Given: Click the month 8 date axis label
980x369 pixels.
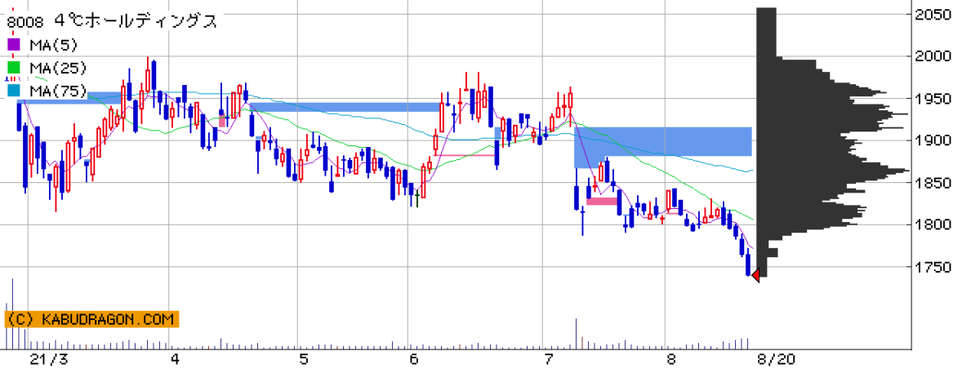Looking at the screenshot, I should click(x=671, y=358).
